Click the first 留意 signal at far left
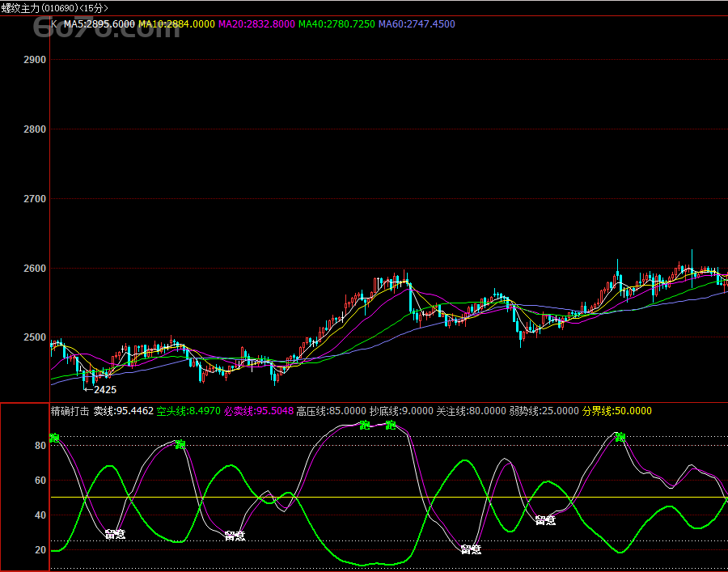Viewport: 728px width, 572px height. 115,534
